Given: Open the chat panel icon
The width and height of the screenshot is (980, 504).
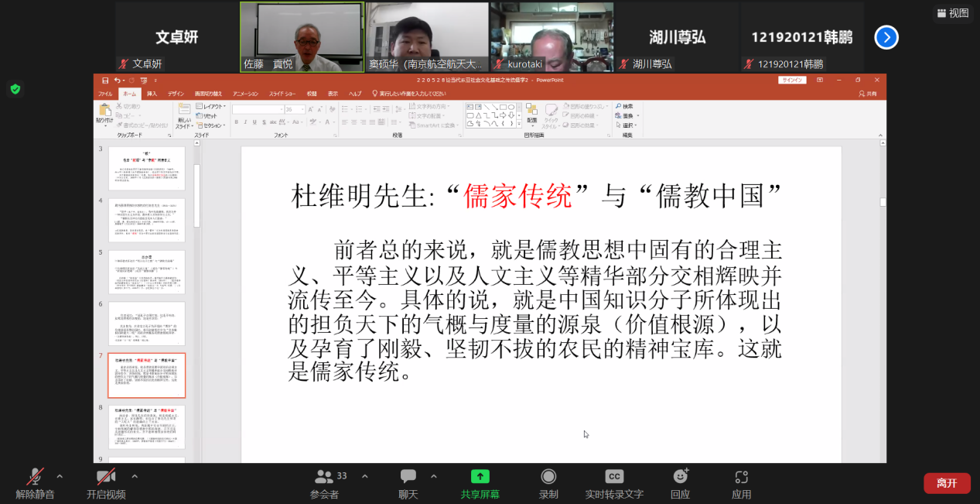Looking at the screenshot, I should pos(408,477).
